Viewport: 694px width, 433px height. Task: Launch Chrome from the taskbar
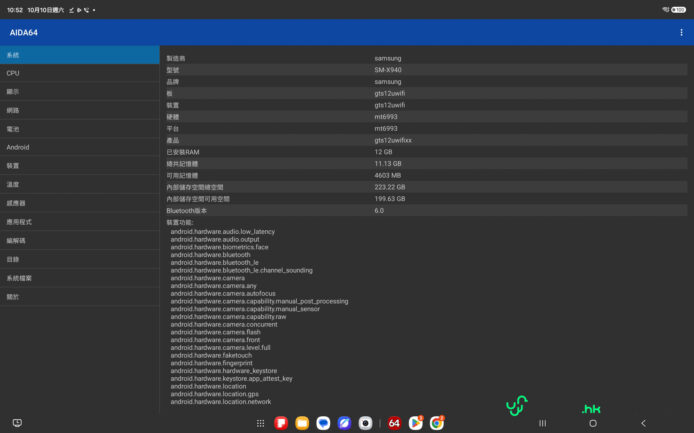click(x=436, y=423)
